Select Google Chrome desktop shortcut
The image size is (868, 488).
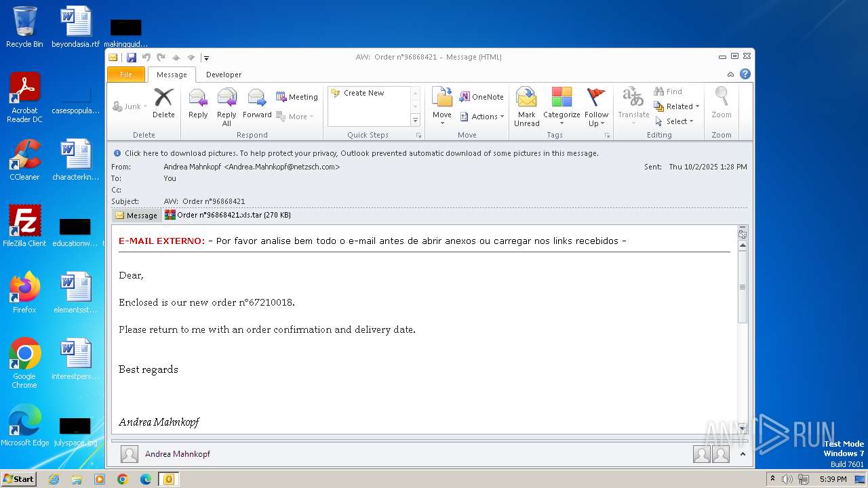(x=24, y=363)
